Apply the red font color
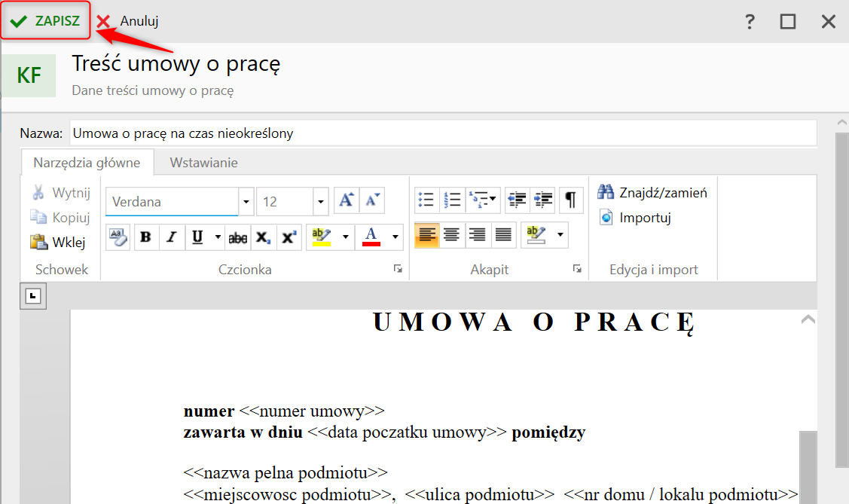The image size is (849, 504). (x=371, y=237)
